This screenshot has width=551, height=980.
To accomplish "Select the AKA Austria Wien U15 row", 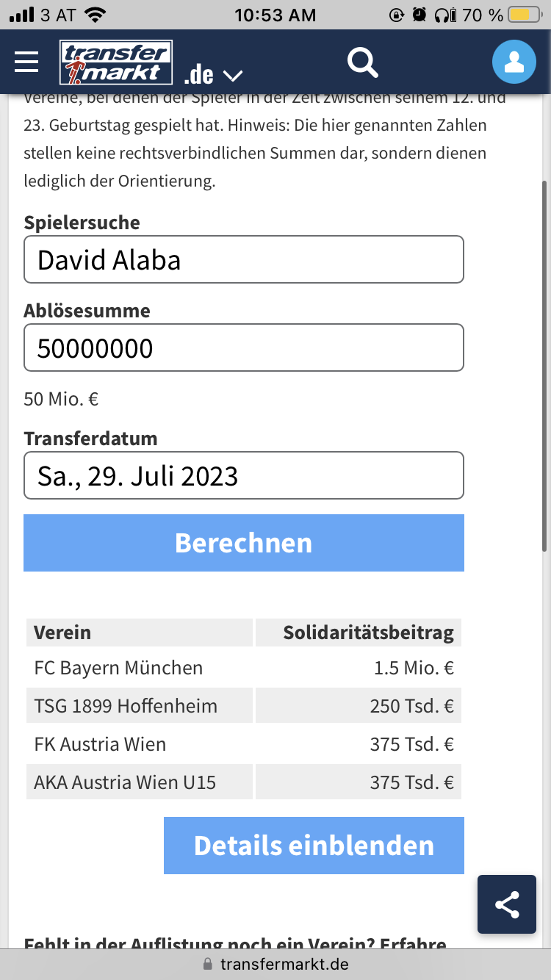I will (x=244, y=782).
